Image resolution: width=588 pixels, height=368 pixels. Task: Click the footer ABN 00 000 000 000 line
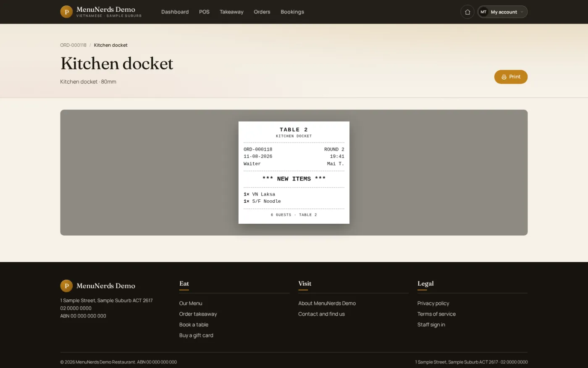(83, 316)
